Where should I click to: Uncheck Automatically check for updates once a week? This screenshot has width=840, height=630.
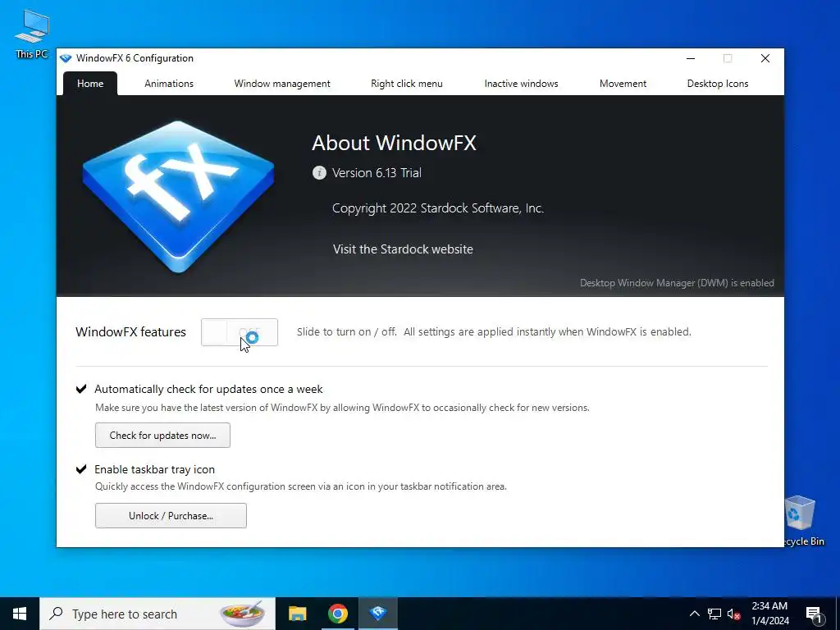pos(81,389)
